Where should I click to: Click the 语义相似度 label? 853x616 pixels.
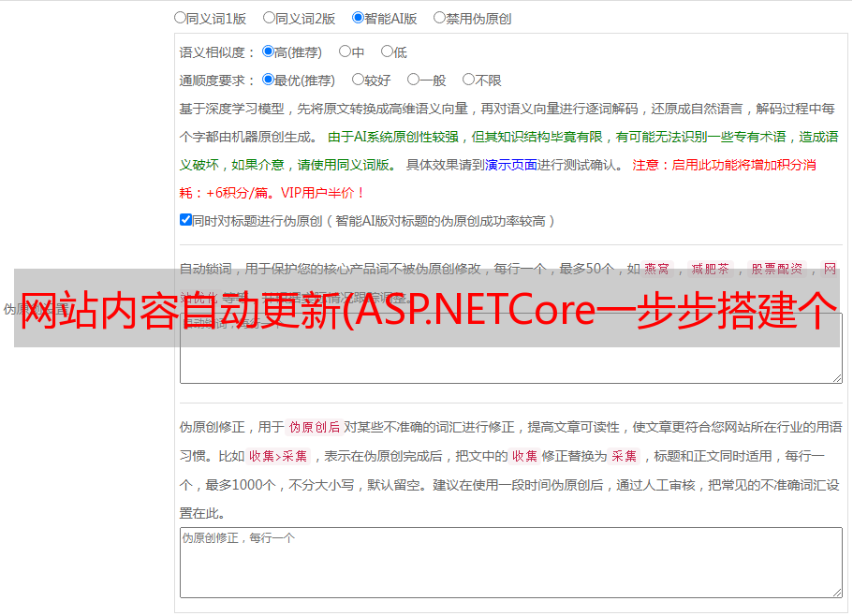(217, 52)
